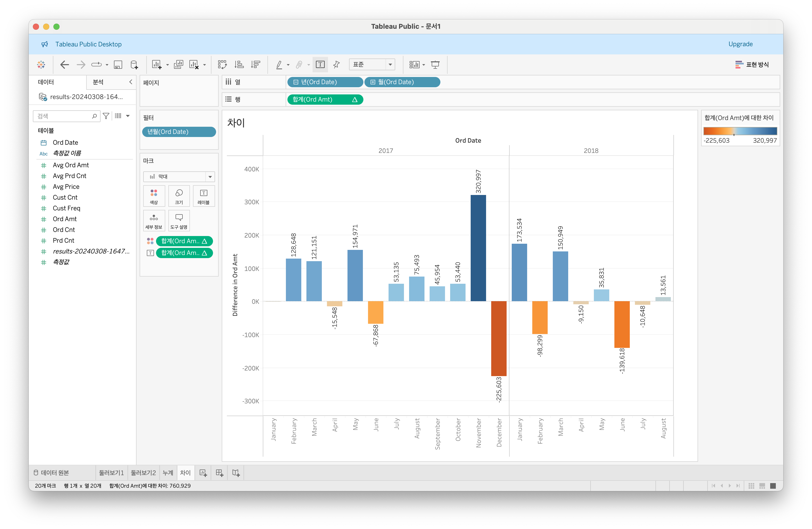Click the sort ascending toolbar icon
This screenshot has width=812, height=529.
coord(239,64)
